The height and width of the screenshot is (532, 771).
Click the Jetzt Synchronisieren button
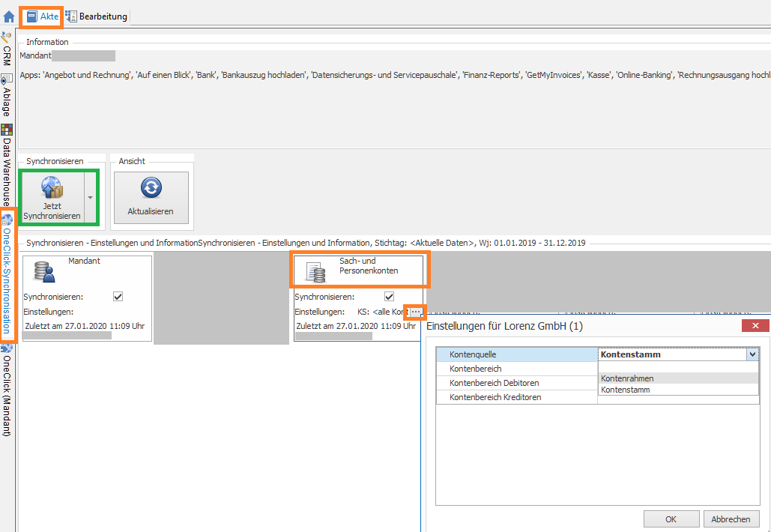click(52, 198)
